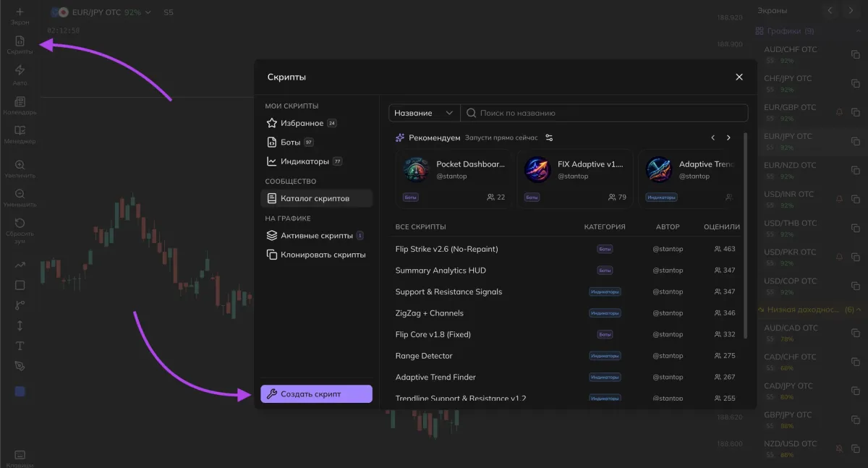Select the pen drawing tool
The width and height of the screenshot is (868, 468).
click(20, 366)
